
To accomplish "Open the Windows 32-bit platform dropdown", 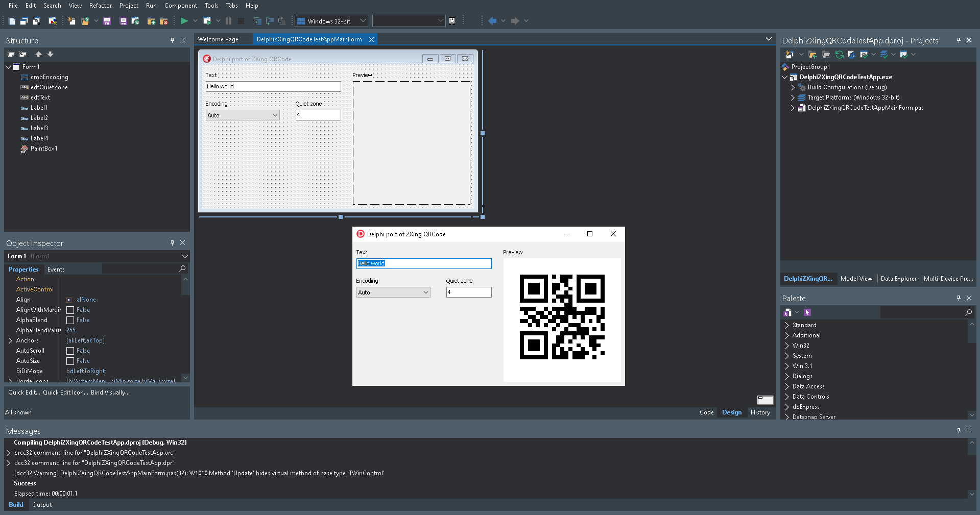I will pos(363,21).
